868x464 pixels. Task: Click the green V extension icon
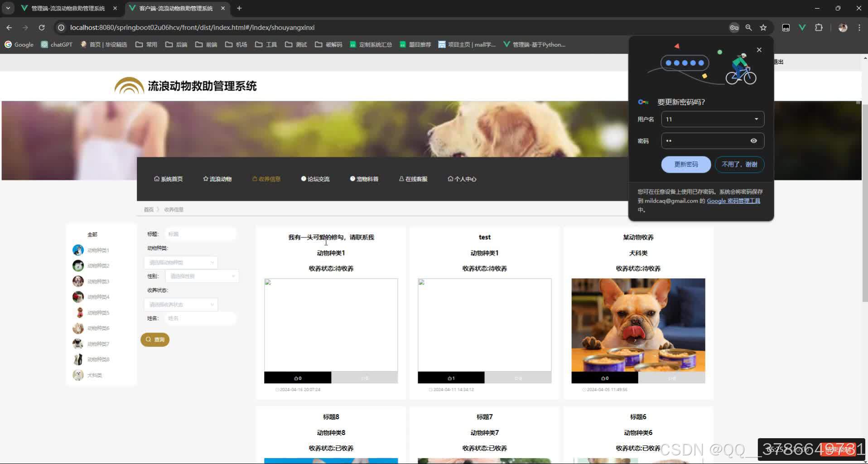[802, 28]
